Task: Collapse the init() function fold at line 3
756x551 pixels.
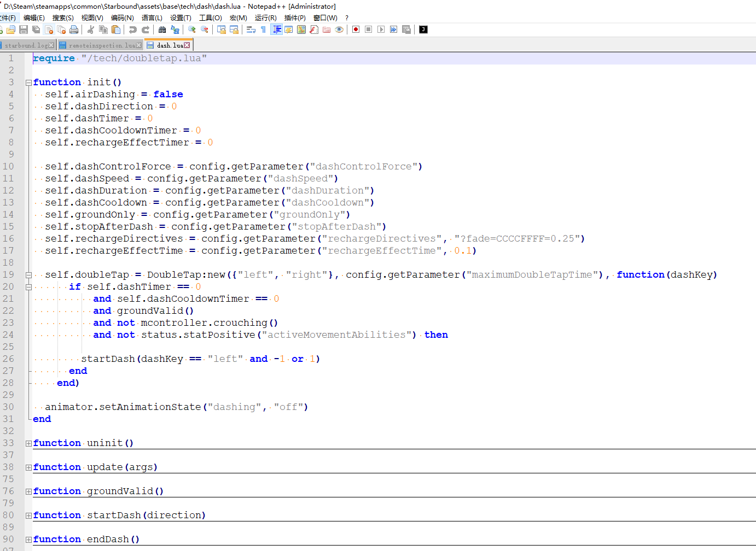Action: pyautogui.click(x=28, y=83)
